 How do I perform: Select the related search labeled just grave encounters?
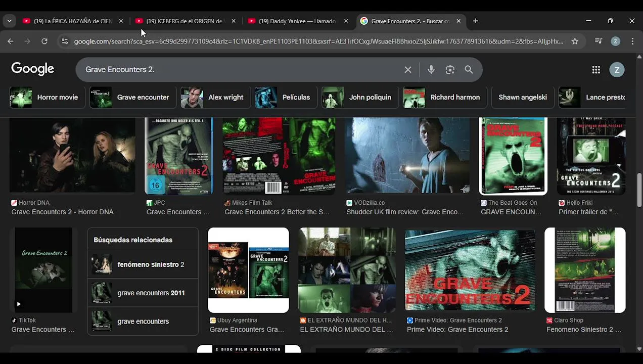click(x=143, y=321)
